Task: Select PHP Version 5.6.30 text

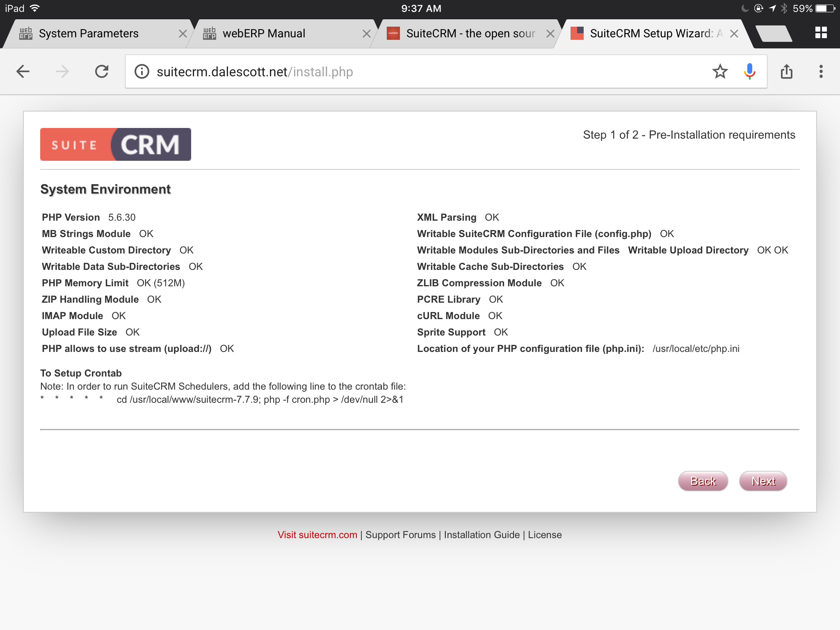Action: point(89,217)
